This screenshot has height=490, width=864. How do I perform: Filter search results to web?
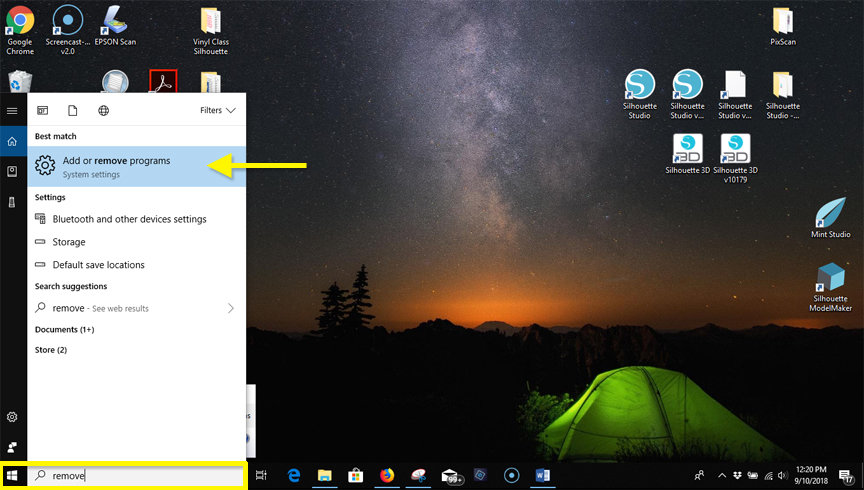103,110
